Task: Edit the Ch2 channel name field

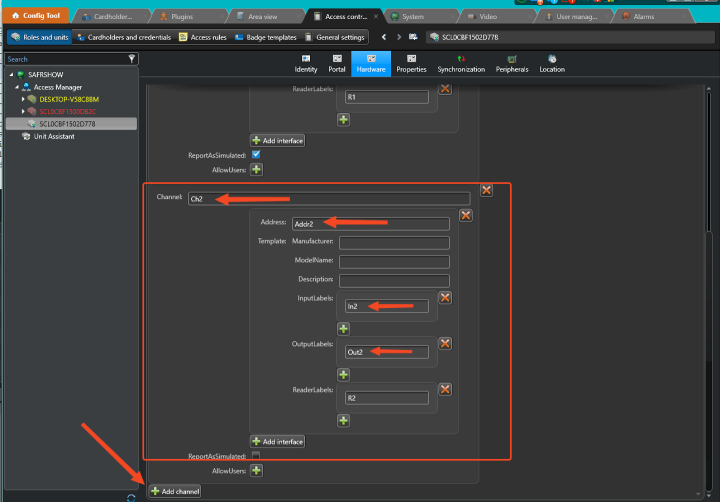Action: tap(329, 199)
